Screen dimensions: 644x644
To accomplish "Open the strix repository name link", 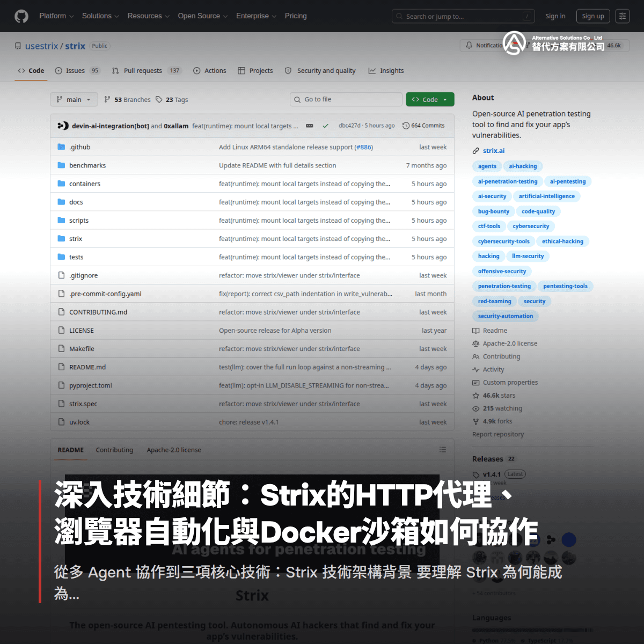I will pyautogui.click(x=75, y=46).
